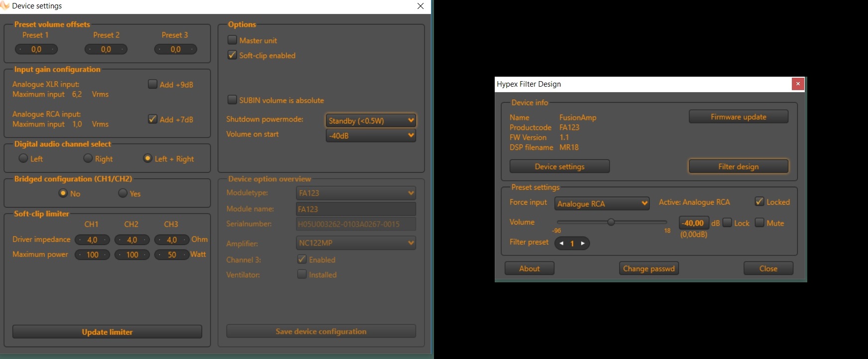868x359 pixels.
Task: Click the volume -40,00 dB field
Action: [694, 223]
